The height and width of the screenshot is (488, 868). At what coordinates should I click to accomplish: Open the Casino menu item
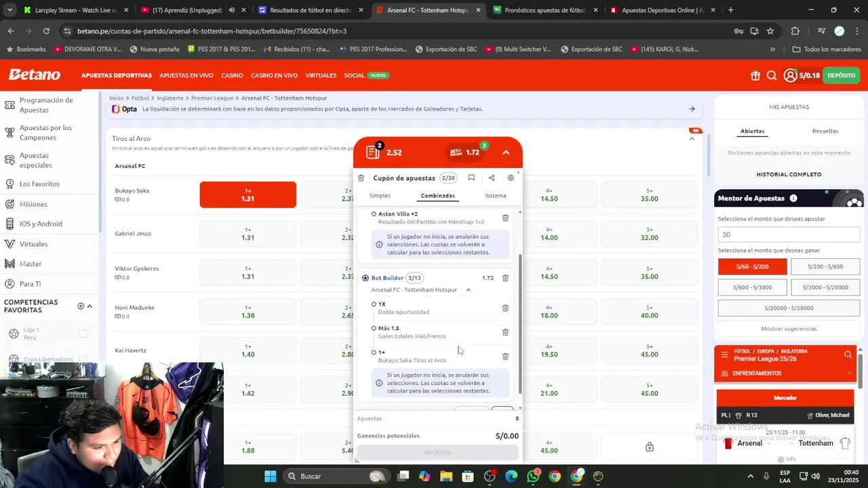[232, 75]
